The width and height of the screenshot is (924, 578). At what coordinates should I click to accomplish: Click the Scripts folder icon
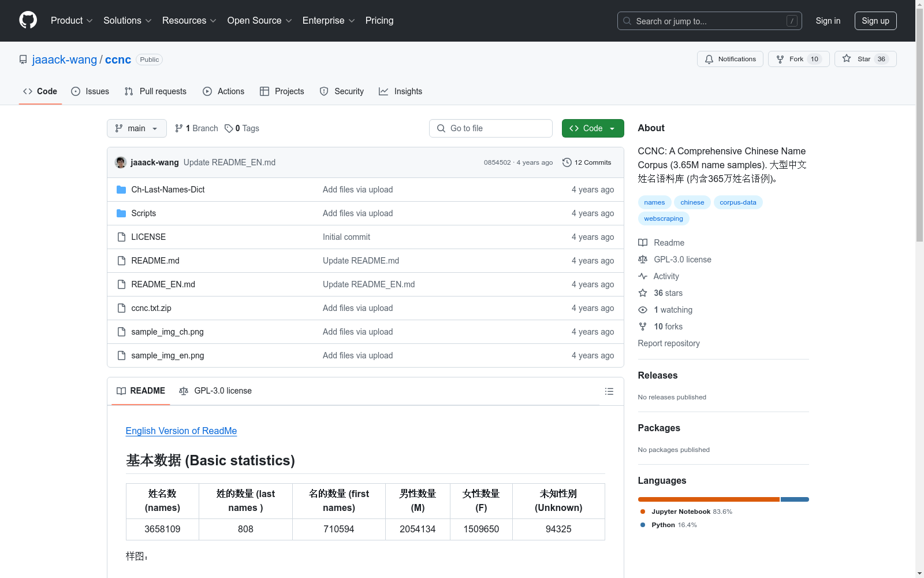[x=121, y=213]
